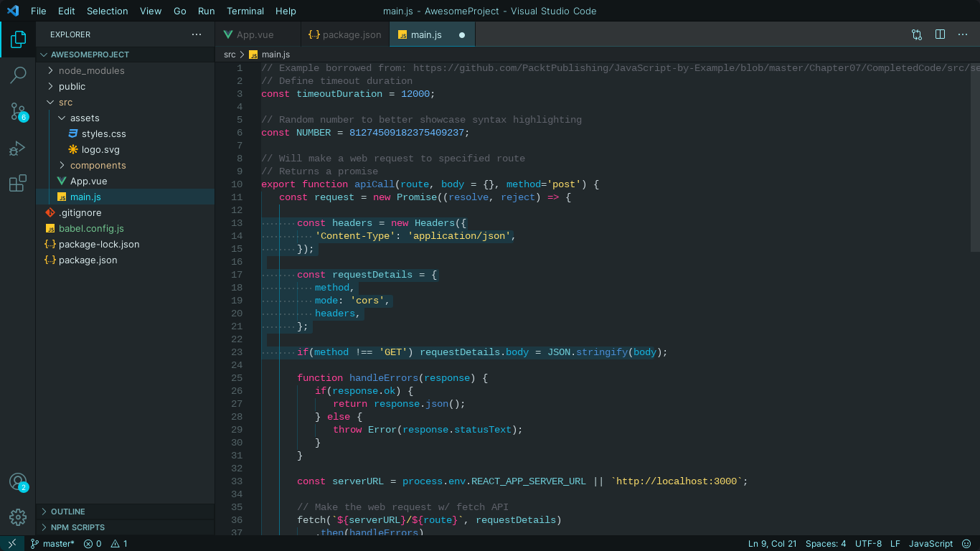
Task: Open package-lock.json in explorer
Action: click(125, 244)
